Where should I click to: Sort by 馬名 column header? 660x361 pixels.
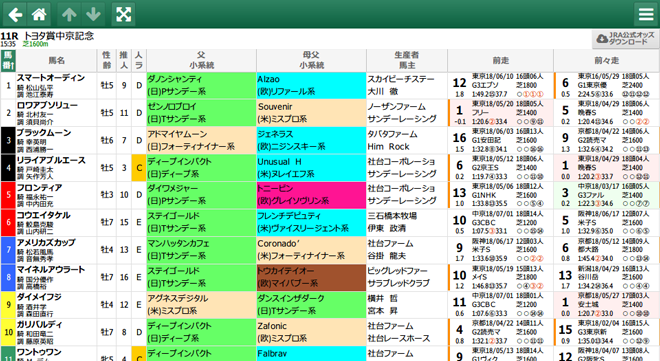click(x=56, y=61)
